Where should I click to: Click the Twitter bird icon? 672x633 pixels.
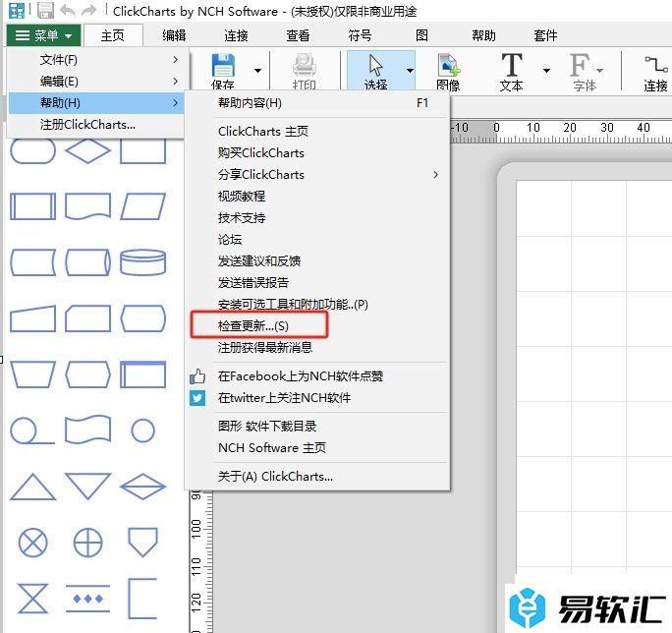(197, 398)
